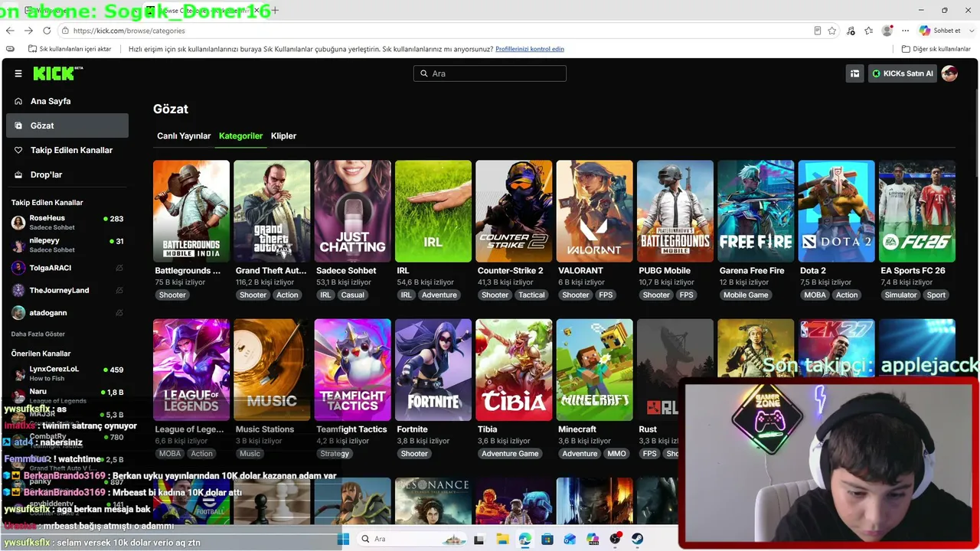Viewport: 980px width, 551px height.
Task: Open RoseHeus channel avatar
Action: [x=18, y=223]
